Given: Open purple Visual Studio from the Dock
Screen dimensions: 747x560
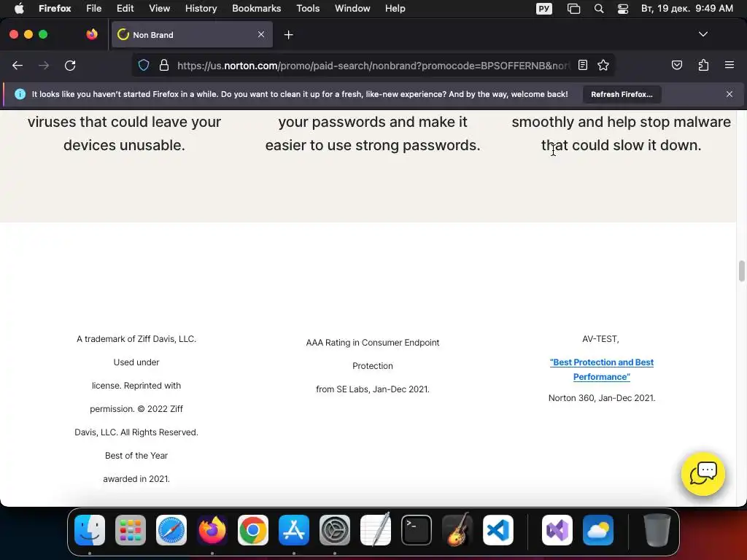Looking at the screenshot, I should [x=557, y=530].
